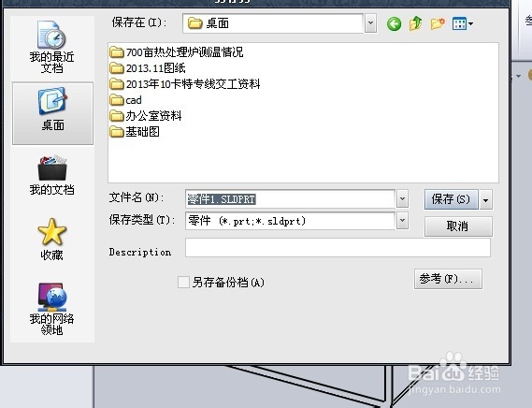The height and width of the screenshot is (408, 532).
Task: Select the folder name 2013.11图纸
Action: click(156, 68)
